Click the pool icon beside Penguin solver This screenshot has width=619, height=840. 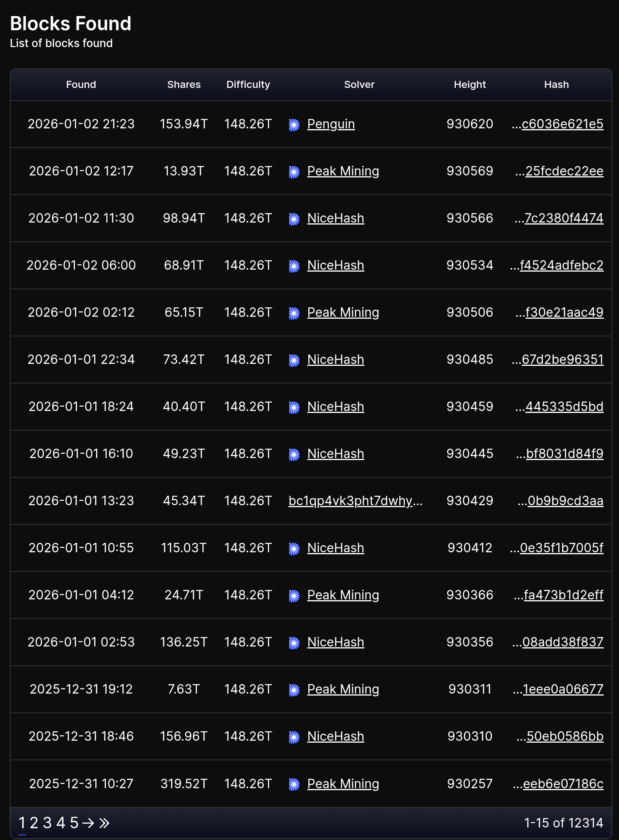point(294,125)
